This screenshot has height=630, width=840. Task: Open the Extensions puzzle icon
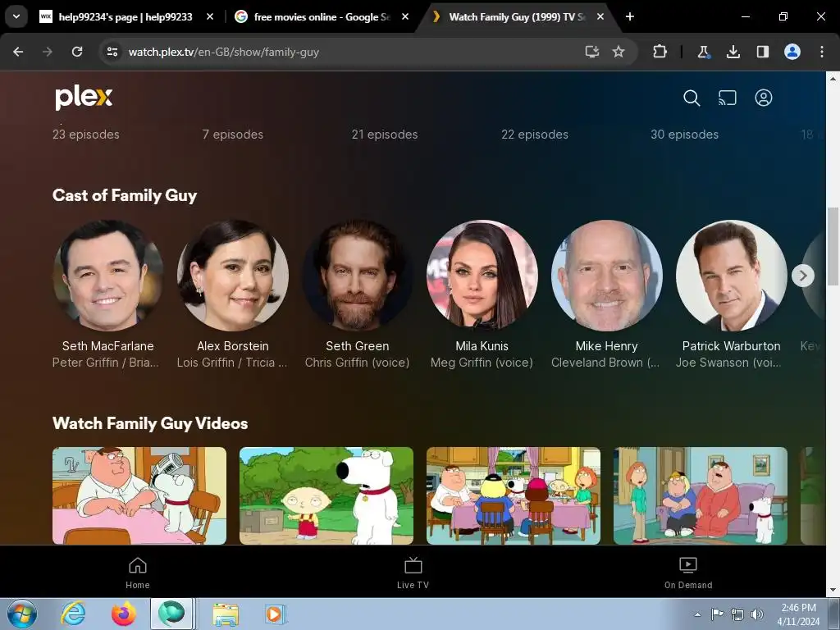click(660, 52)
